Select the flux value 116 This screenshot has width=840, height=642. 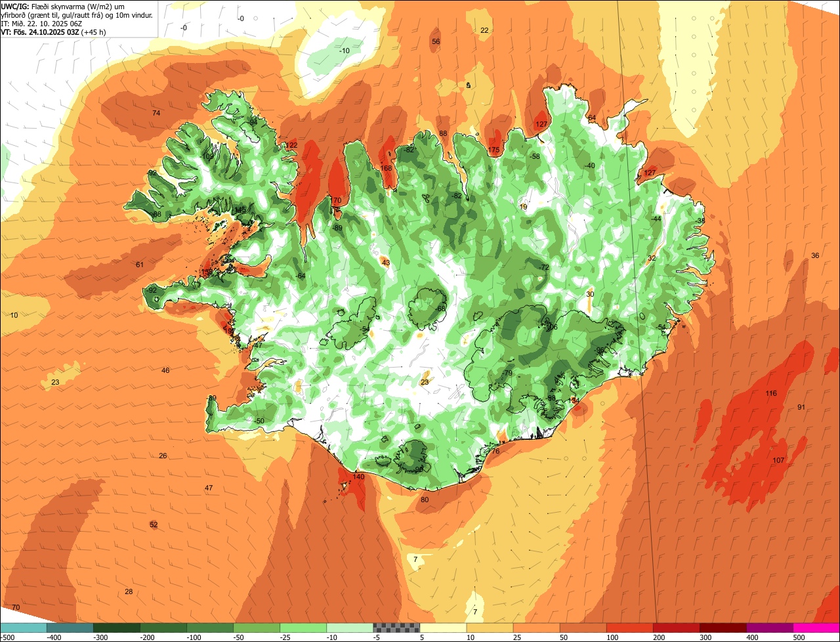(x=771, y=393)
